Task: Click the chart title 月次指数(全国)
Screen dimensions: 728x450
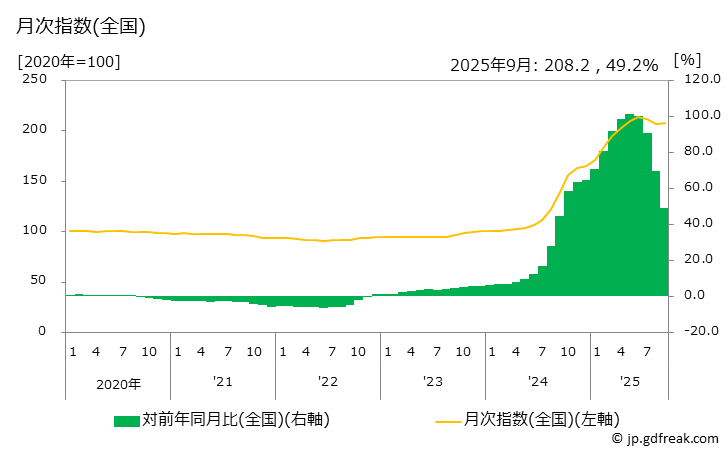Action: pos(82,27)
